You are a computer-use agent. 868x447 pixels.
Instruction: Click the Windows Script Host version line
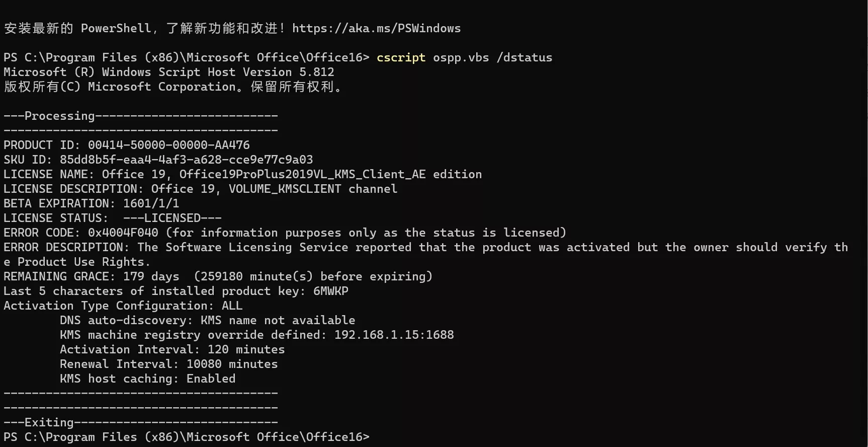(168, 72)
